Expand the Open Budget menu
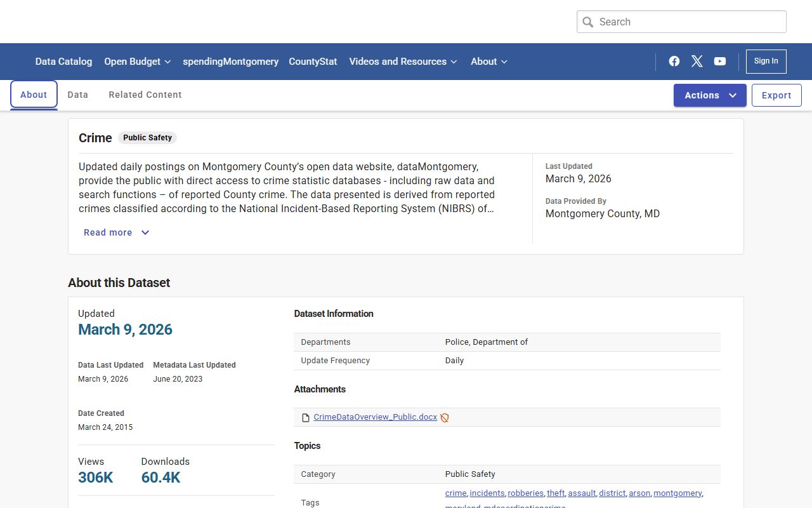Image resolution: width=812 pixels, height=508 pixels. (x=138, y=62)
